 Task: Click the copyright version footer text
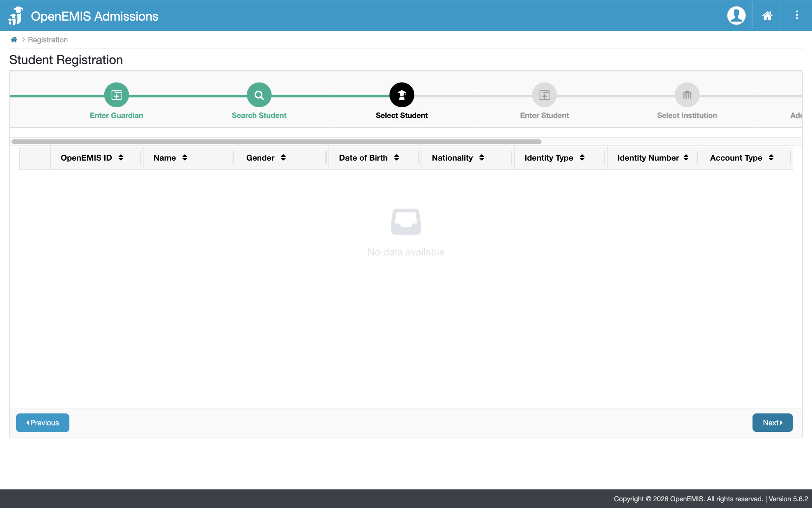pyautogui.click(x=711, y=498)
